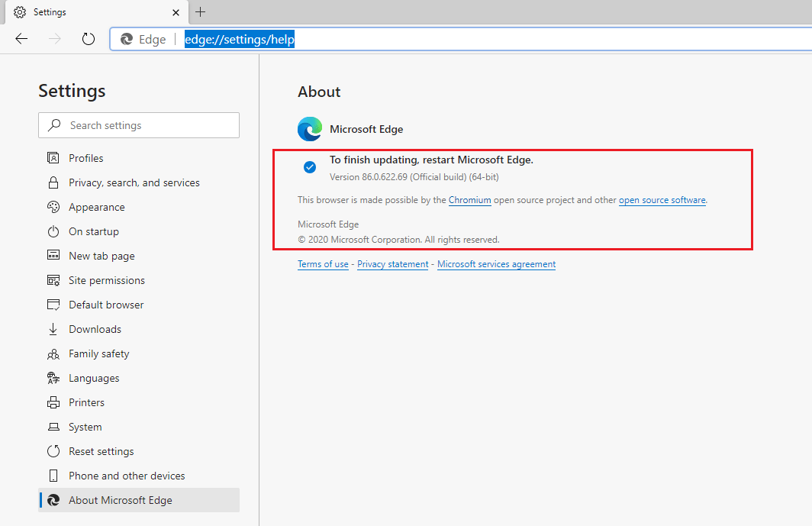
Task: Open the Profiles settings section
Action: pyautogui.click(x=85, y=158)
